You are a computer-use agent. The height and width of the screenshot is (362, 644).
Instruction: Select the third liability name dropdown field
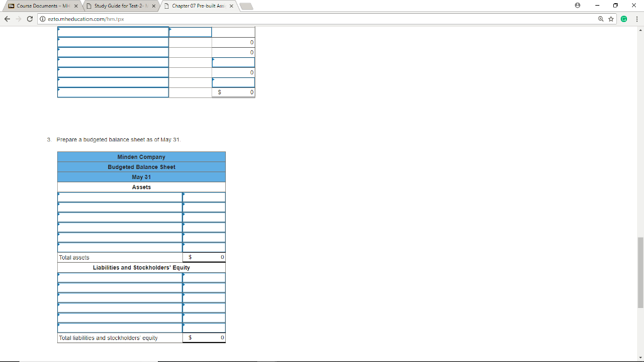[120, 298]
